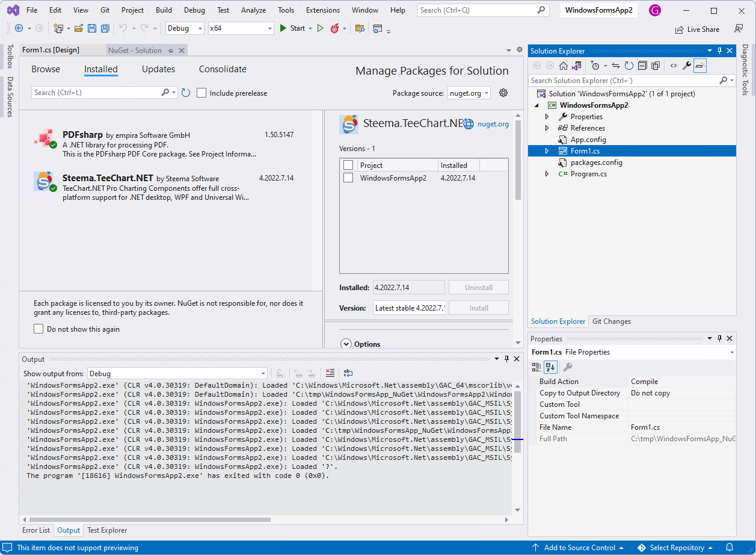
Task: Switch to the Error List tab
Action: pyautogui.click(x=36, y=530)
